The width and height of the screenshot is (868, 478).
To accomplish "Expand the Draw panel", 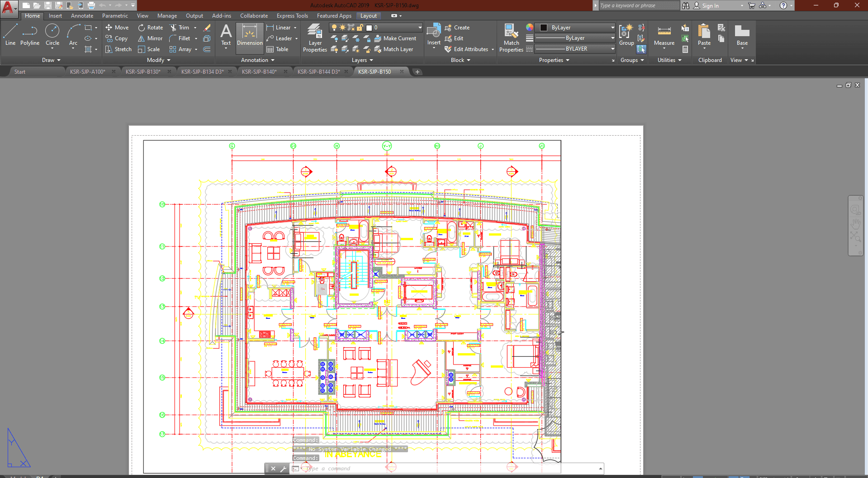I will click(51, 60).
